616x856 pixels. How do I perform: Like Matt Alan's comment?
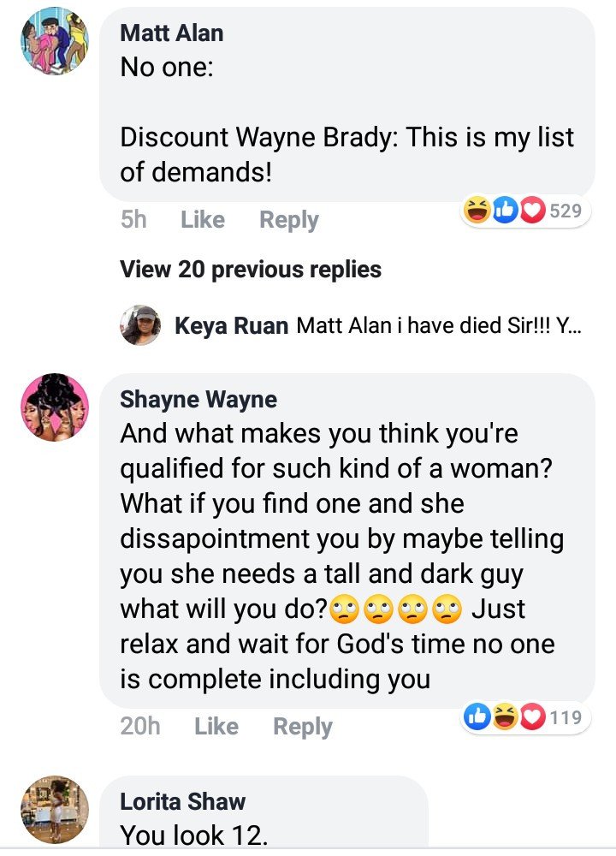coord(203,219)
